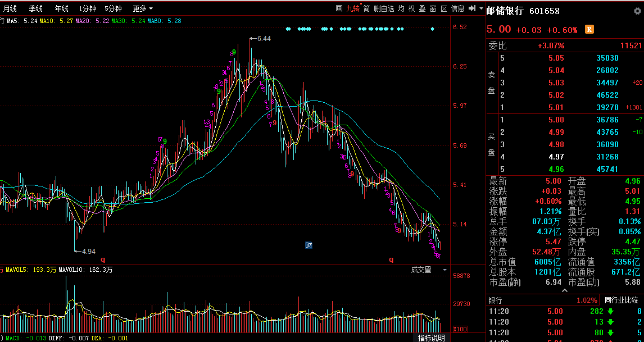
Task: Collapse the quote details with the chevron
Action: click(x=565, y=291)
